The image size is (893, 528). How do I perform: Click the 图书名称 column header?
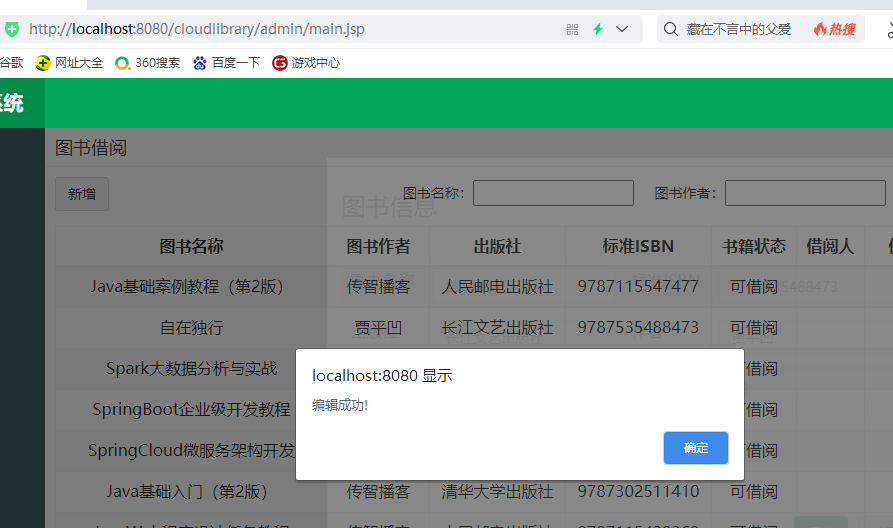(x=191, y=246)
